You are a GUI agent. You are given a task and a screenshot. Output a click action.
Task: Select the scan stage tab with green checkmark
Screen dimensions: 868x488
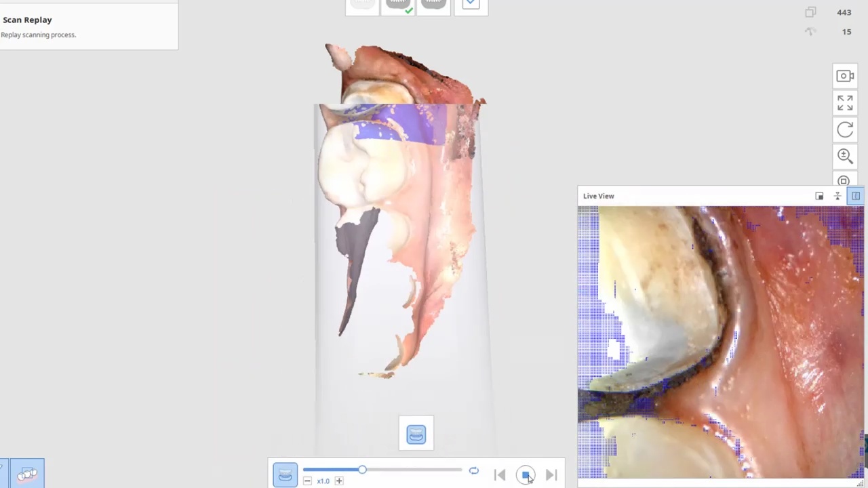(x=398, y=7)
